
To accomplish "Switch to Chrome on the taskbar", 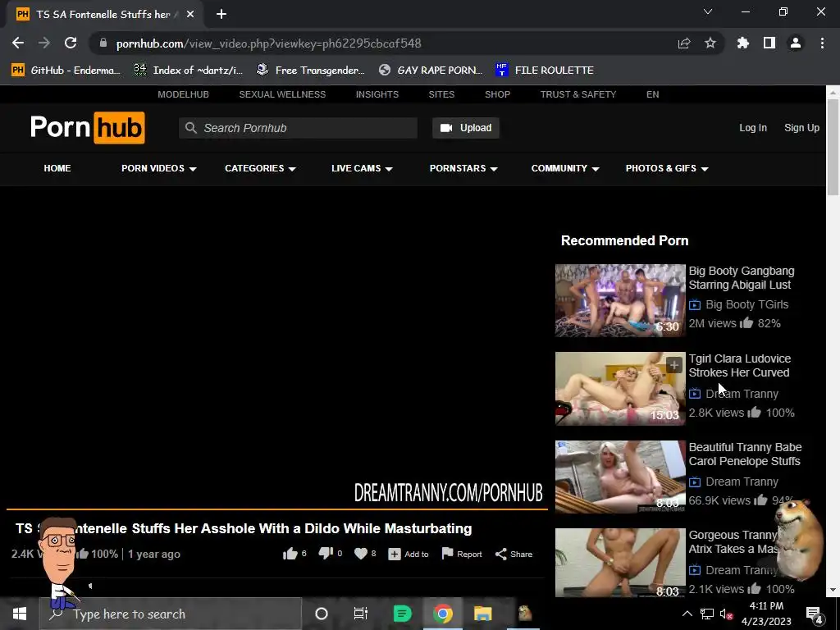I will (x=442, y=614).
